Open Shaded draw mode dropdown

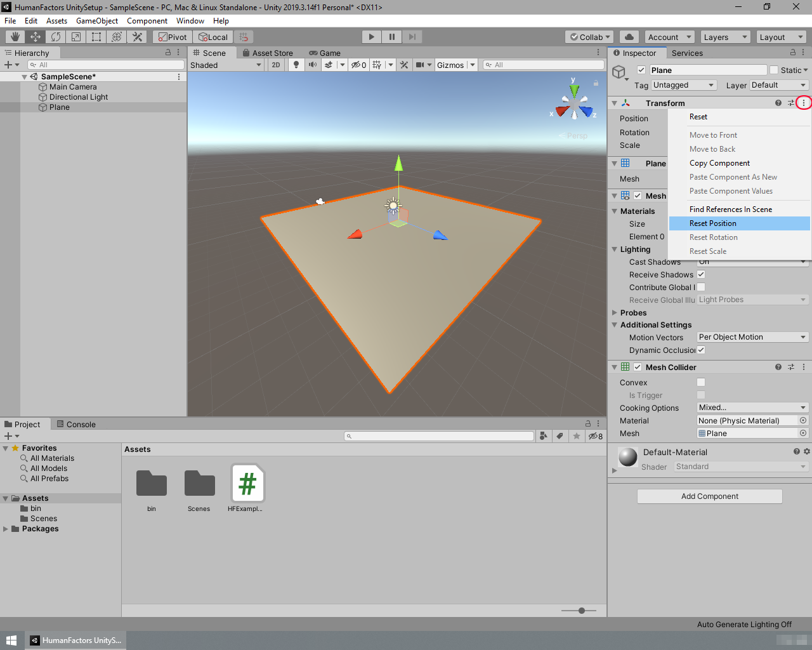[x=226, y=65]
